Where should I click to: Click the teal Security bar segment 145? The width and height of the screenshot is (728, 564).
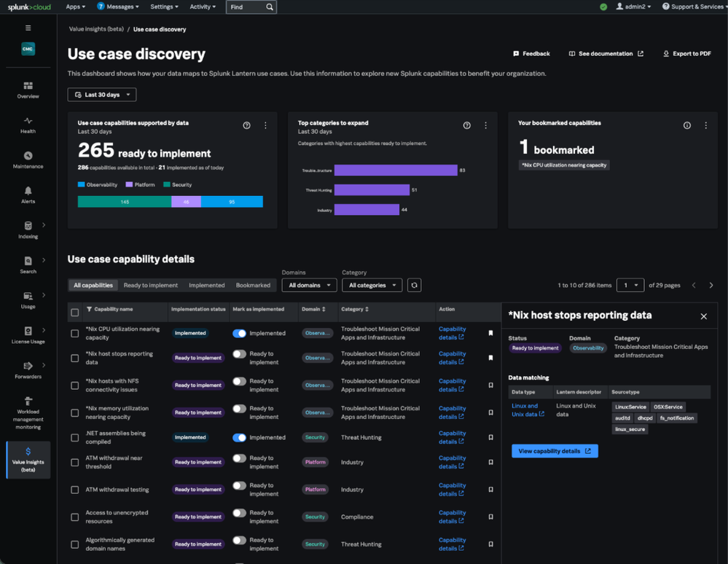coord(125,201)
